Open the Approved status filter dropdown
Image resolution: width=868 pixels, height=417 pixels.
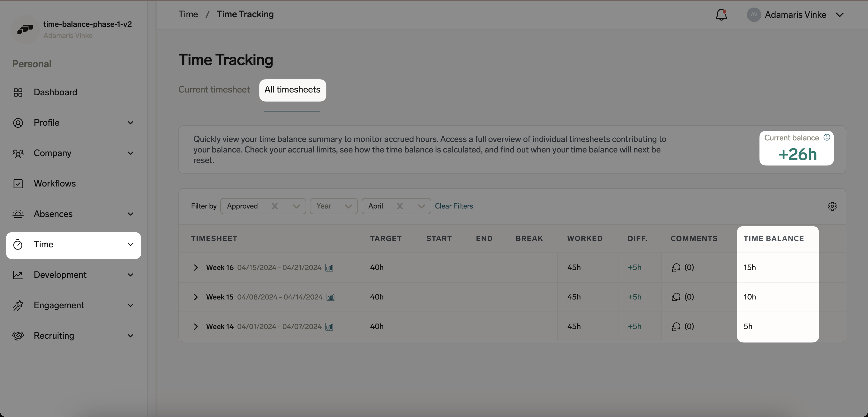297,206
